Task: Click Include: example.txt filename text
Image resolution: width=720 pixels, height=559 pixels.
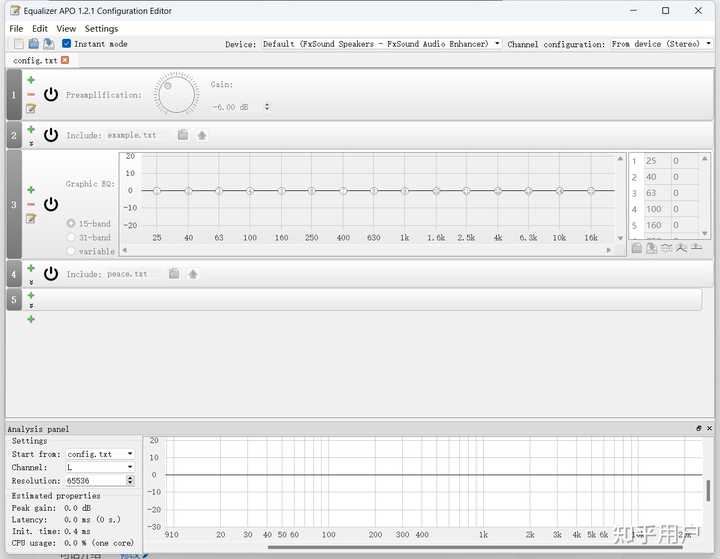Action: 132,135
